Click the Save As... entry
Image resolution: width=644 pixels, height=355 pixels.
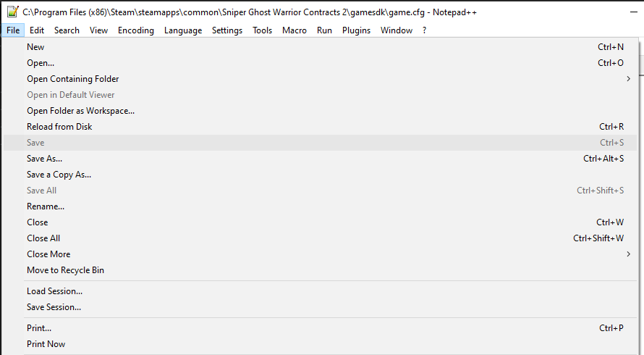[x=44, y=159]
